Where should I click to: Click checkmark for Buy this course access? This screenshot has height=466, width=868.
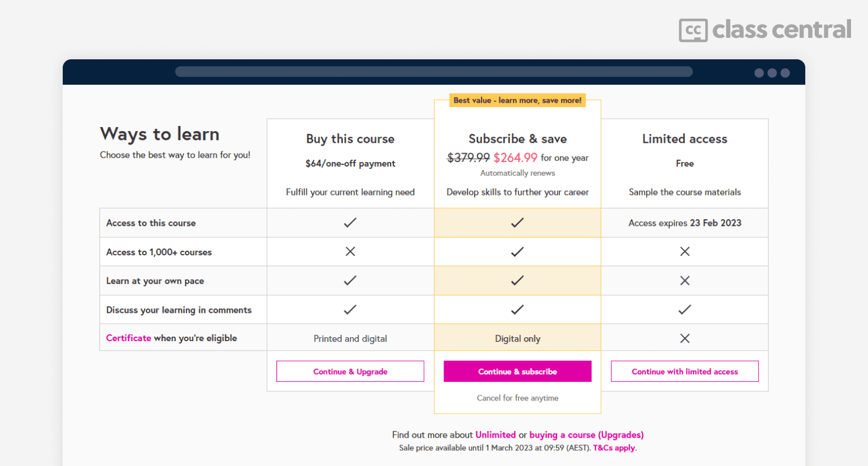pyautogui.click(x=350, y=223)
